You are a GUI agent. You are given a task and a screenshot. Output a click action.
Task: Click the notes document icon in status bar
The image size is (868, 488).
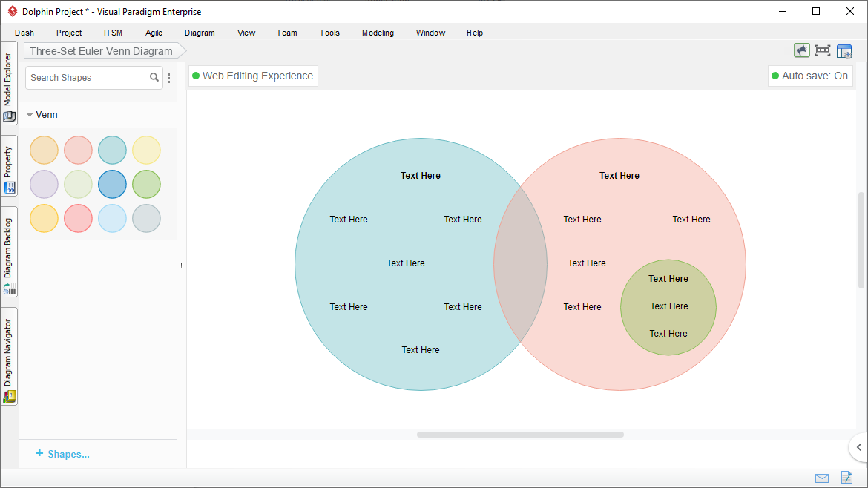(x=846, y=477)
